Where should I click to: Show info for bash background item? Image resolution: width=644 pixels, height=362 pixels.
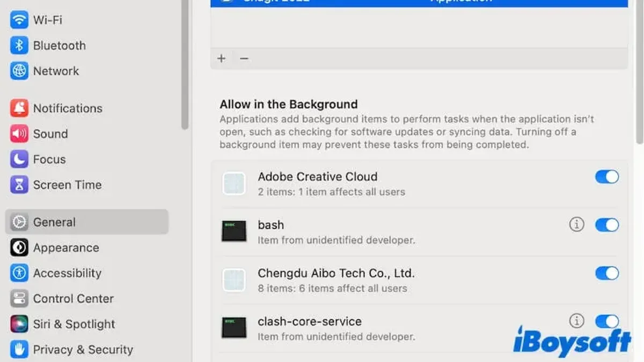click(x=576, y=225)
